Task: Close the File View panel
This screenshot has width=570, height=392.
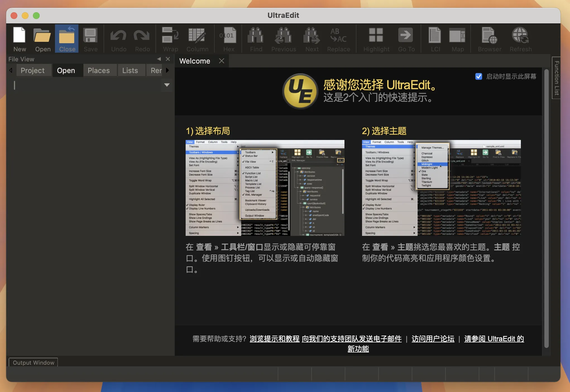Action: pyautogui.click(x=168, y=59)
